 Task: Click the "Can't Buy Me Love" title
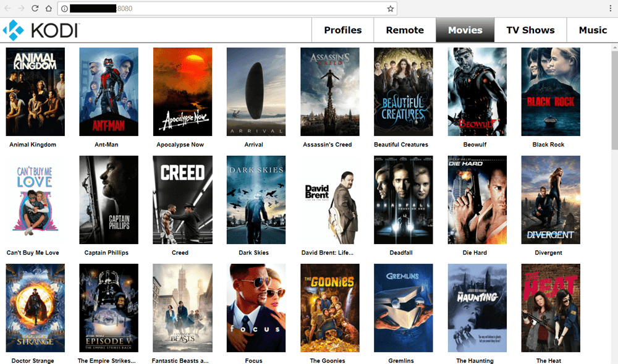(33, 253)
